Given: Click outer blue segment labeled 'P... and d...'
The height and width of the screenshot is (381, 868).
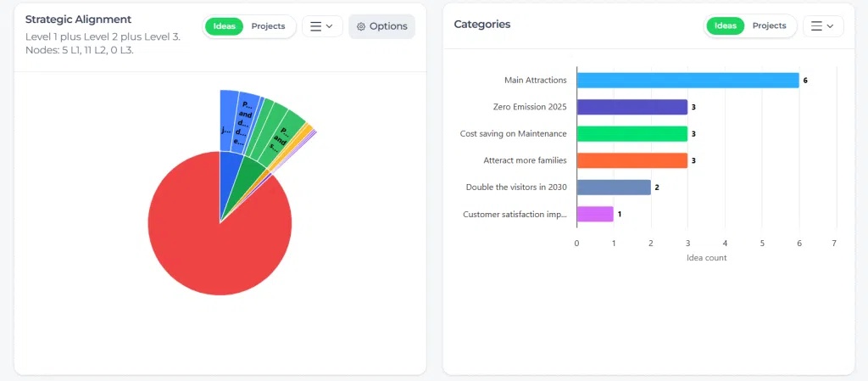Looking at the screenshot, I should tap(245, 122).
